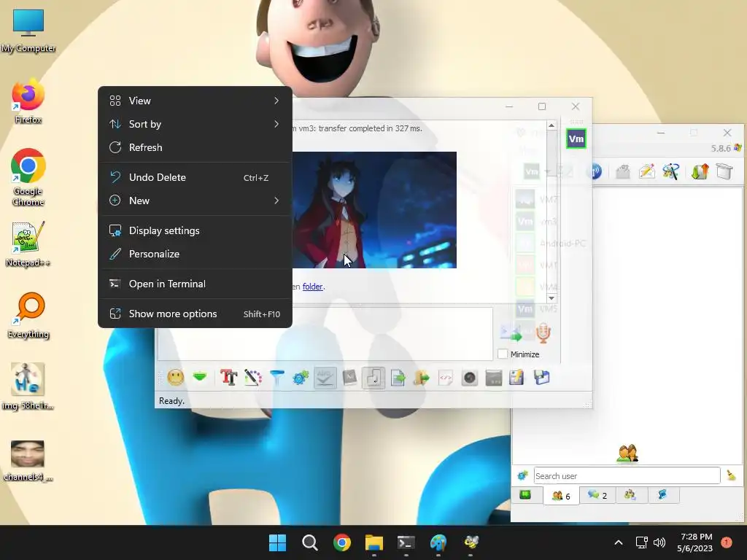Open the folder link in chat
Viewport: 747px width, 560px height.
point(312,287)
